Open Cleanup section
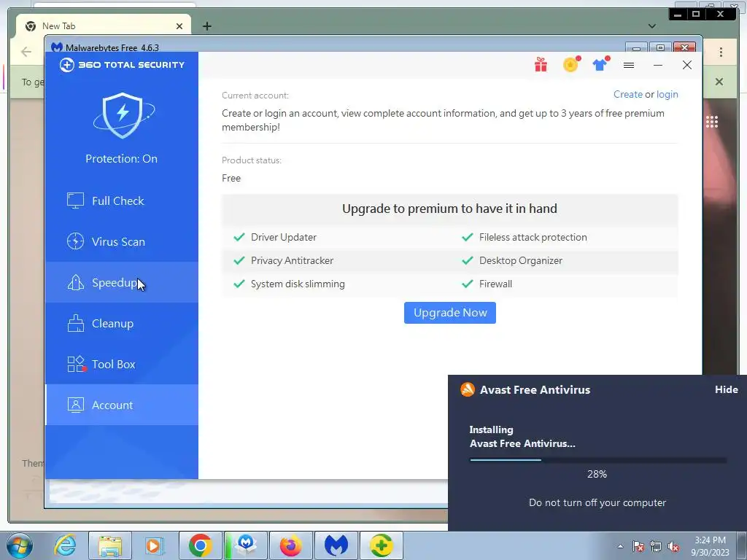Viewport: 747px width, 560px height. click(x=122, y=323)
